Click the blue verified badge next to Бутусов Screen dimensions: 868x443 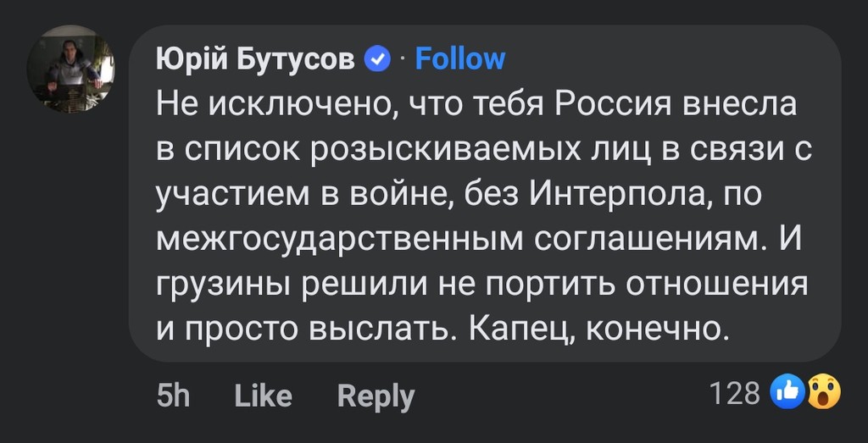(x=377, y=59)
